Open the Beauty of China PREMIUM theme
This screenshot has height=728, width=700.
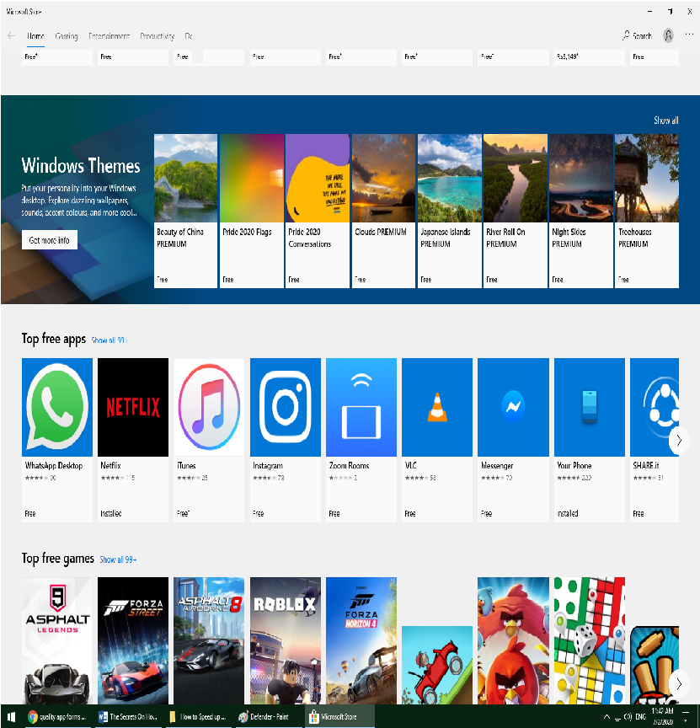coord(185,211)
